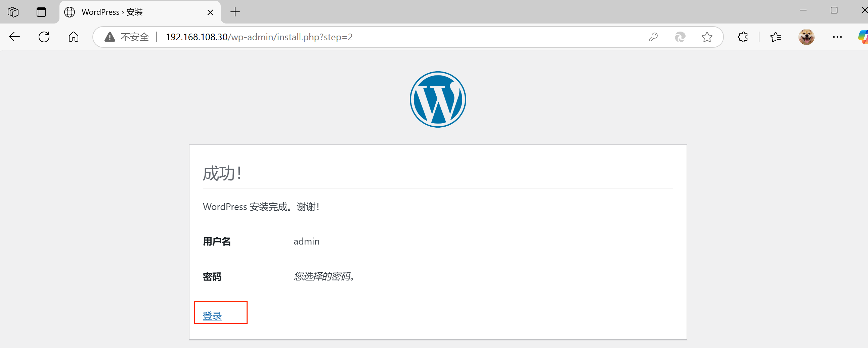Open a new tab with plus button
868x348 pixels.
[235, 12]
